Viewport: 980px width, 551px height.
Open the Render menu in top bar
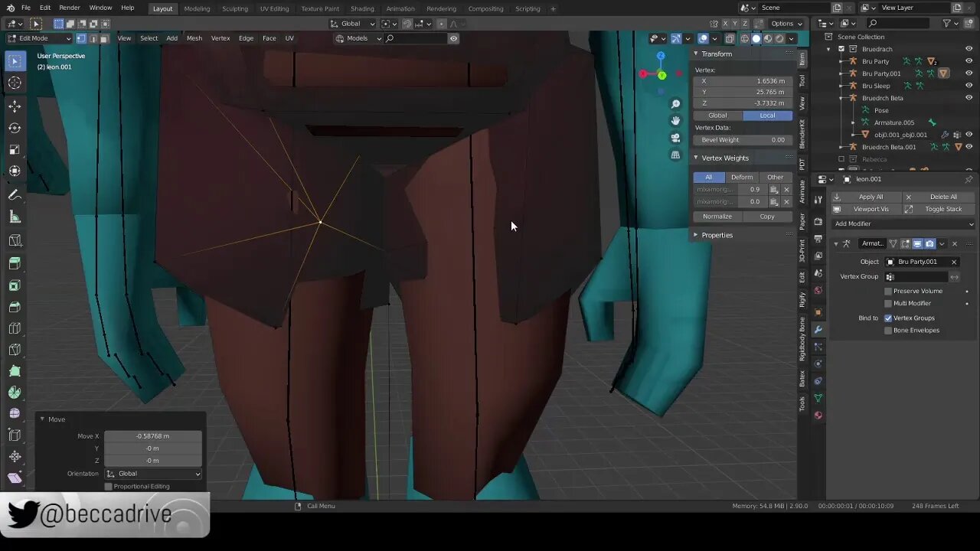tap(69, 8)
